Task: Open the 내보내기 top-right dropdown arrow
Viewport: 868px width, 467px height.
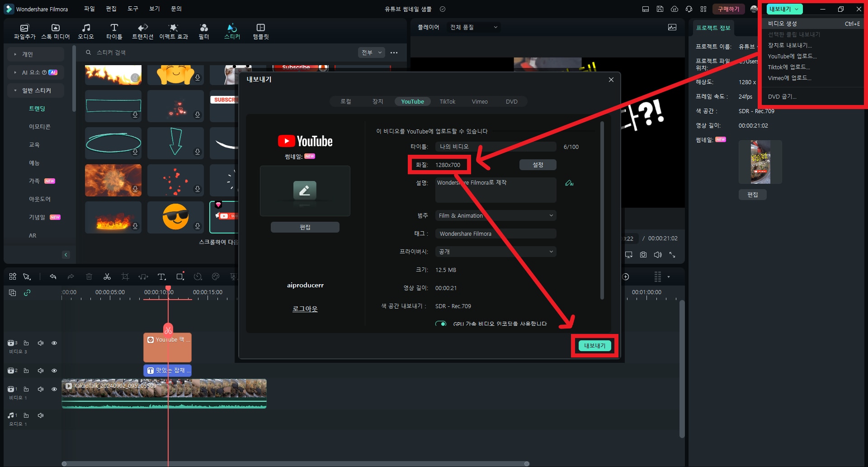Action: 797,9
